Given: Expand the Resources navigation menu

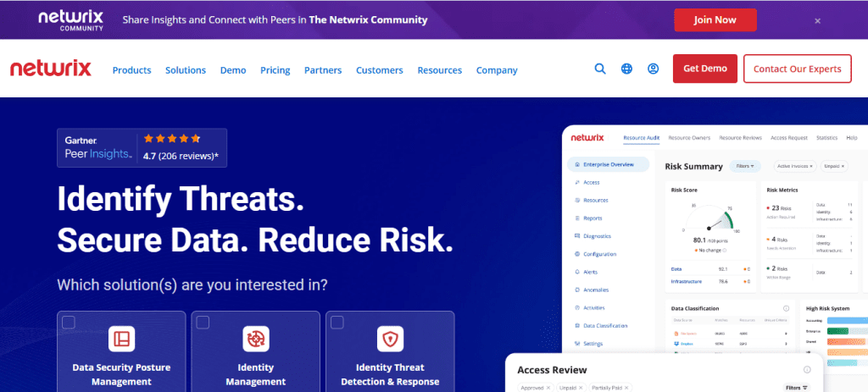Looking at the screenshot, I should tap(440, 70).
